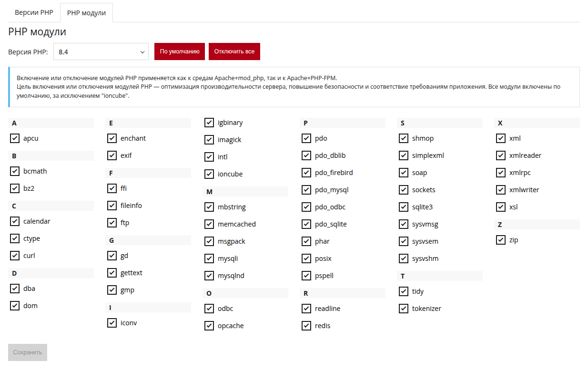
Task: Toggle the dom checkbox
Action: (x=15, y=306)
